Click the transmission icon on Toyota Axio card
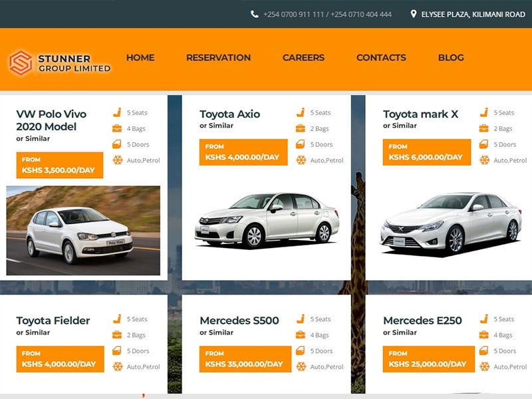532x399 pixels. pyautogui.click(x=301, y=160)
